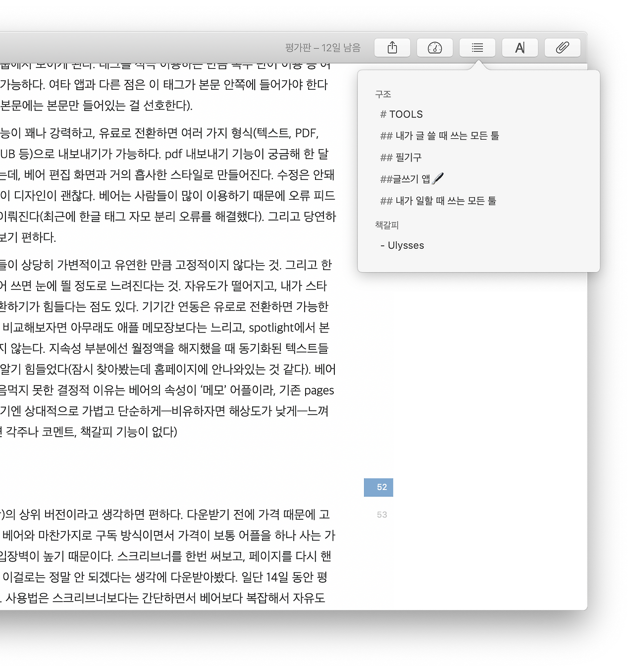Click the '책갈피' section label
This screenshot has width=634, height=672.
tap(387, 225)
